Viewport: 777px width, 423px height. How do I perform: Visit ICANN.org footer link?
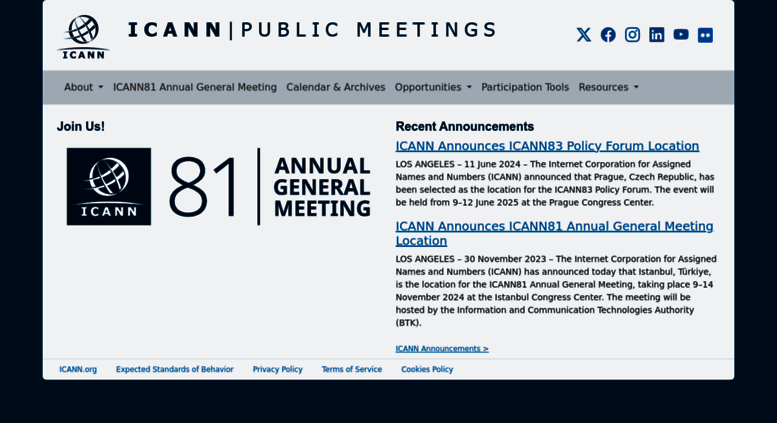(x=78, y=370)
